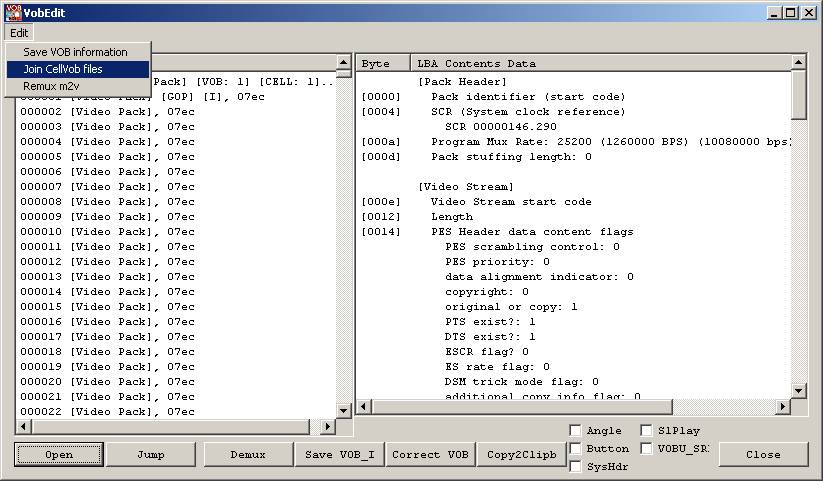Image resolution: width=823 pixels, height=481 pixels.
Task: Click the Copy2Clipb button
Action: [x=522, y=455]
